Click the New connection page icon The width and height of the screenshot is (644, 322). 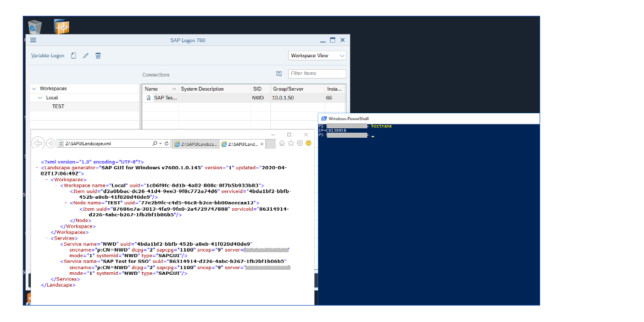coord(74,55)
